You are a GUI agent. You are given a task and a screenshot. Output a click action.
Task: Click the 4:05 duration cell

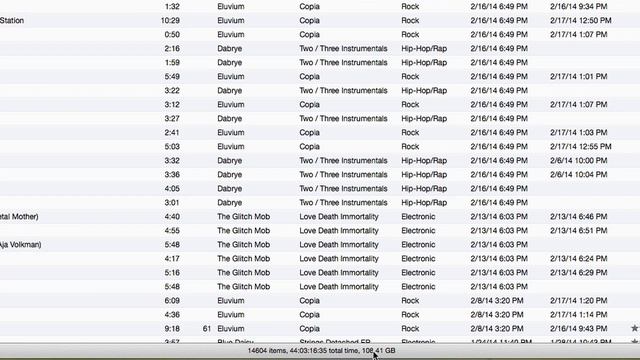pos(172,189)
